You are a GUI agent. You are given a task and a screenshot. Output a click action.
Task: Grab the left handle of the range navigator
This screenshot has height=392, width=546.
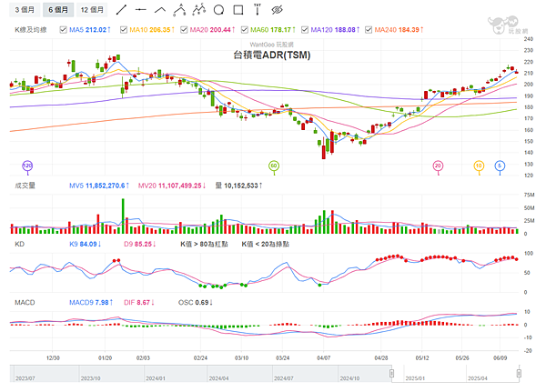pyautogui.click(x=391, y=374)
